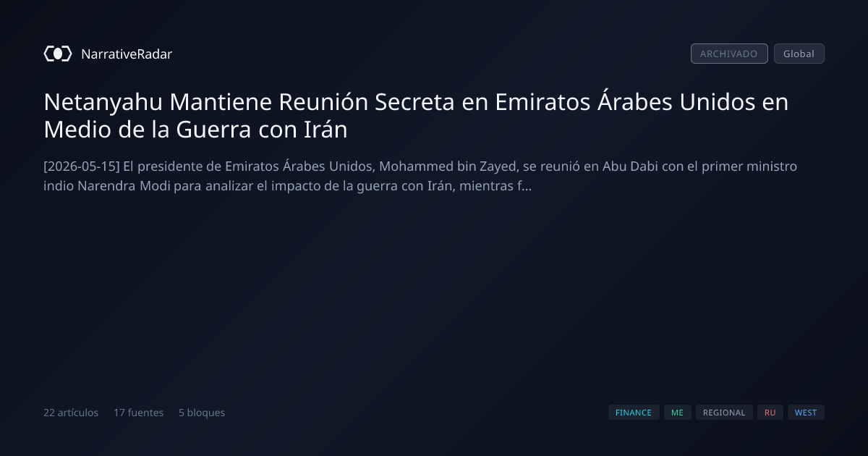This screenshot has height=456, width=868.
Task: Filter by the RU tag
Action: pos(770,413)
